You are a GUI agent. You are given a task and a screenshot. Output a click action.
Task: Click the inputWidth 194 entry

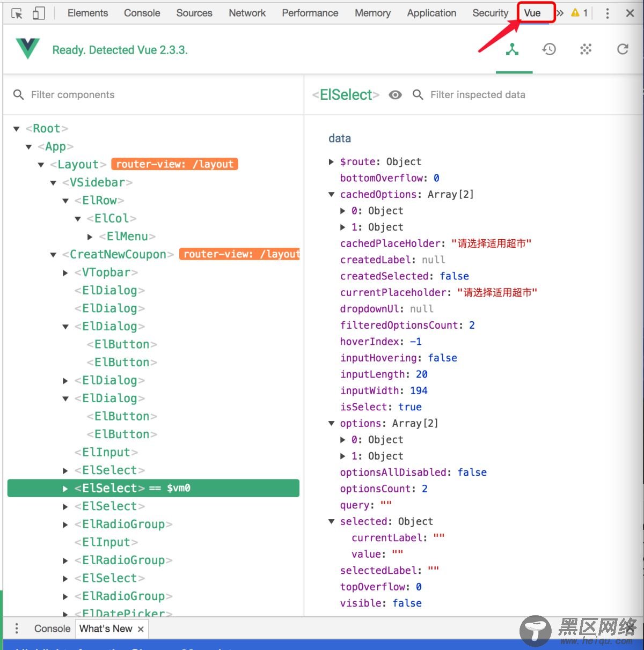[x=384, y=390]
